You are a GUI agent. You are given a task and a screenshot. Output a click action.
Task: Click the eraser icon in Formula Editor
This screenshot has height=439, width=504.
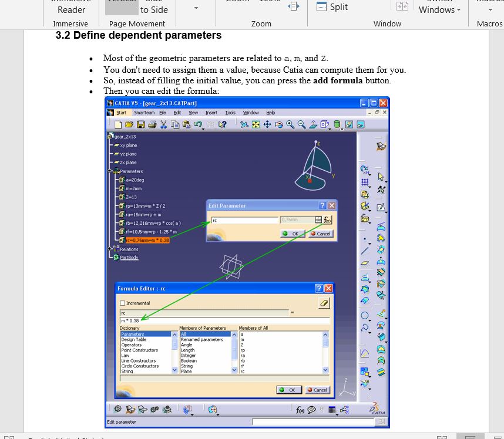pos(324,303)
